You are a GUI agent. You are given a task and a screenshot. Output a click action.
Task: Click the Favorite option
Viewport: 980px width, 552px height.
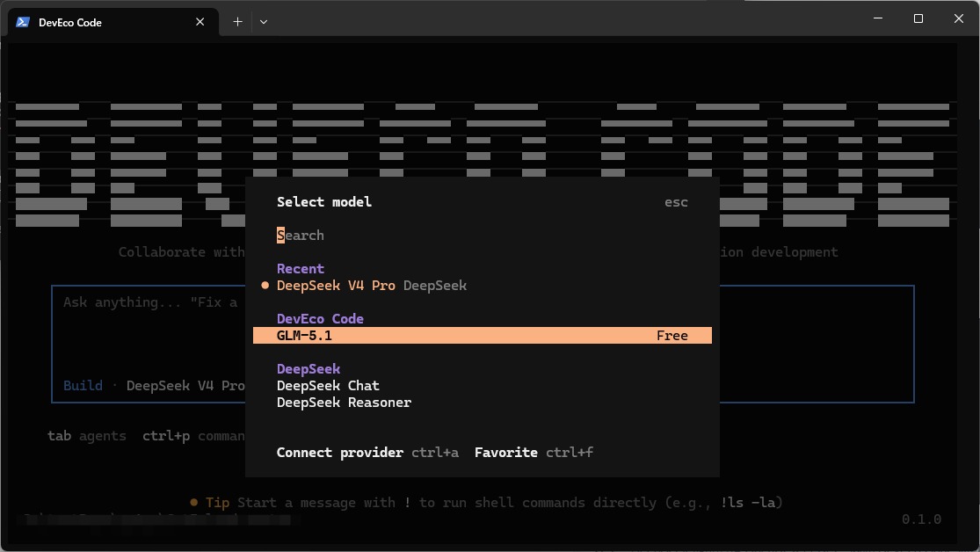(534, 453)
